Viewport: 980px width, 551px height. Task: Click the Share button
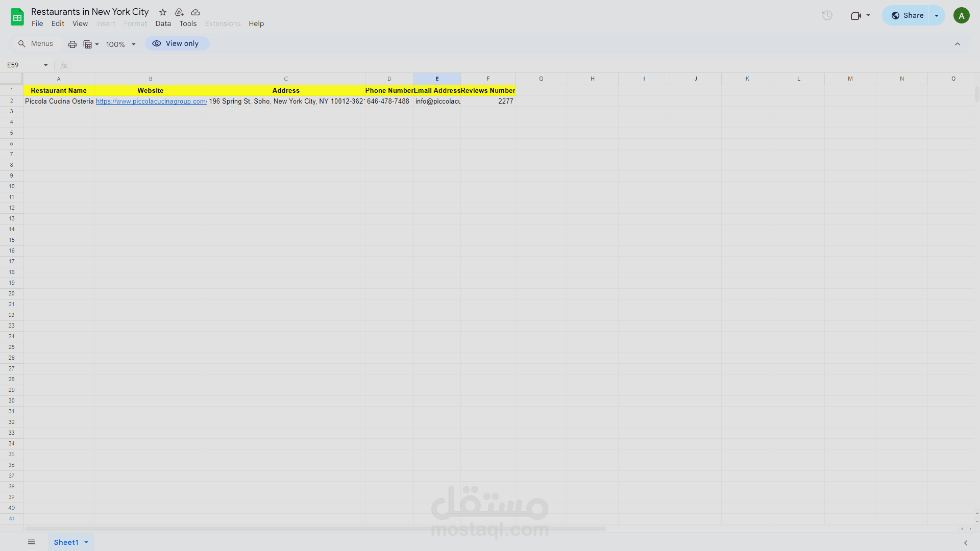point(907,15)
